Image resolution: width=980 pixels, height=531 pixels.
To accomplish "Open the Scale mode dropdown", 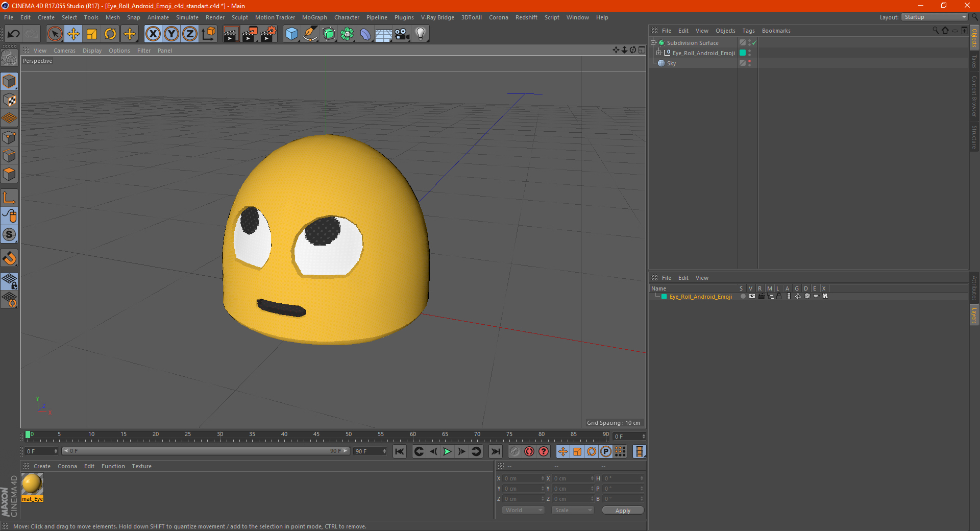I will (x=573, y=510).
